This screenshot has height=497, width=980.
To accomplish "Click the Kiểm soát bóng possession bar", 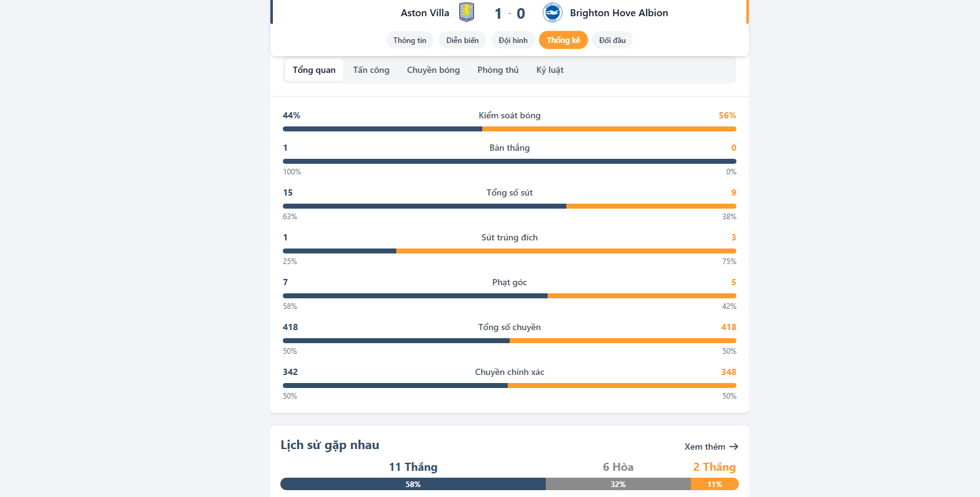I will point(509,129).
